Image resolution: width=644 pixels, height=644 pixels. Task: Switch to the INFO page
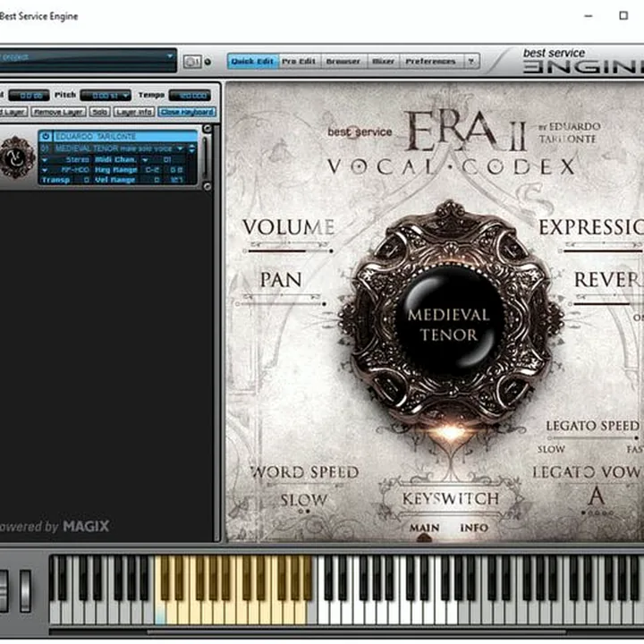pyautogui.click(x=474, y=529)
